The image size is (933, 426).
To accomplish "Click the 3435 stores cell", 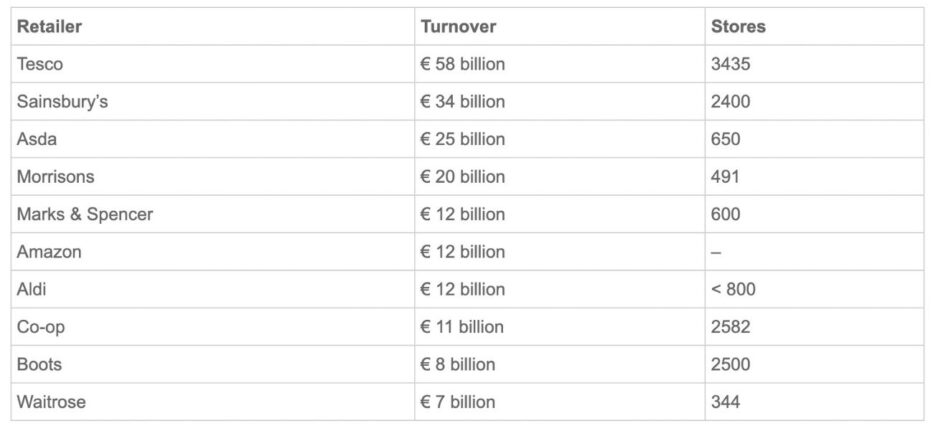I will 730,64.
